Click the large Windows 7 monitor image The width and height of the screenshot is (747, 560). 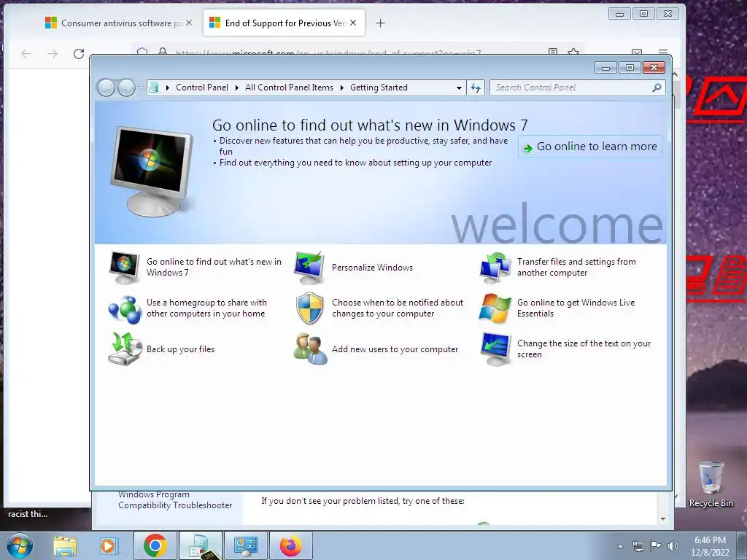click(x=152, y=171)
